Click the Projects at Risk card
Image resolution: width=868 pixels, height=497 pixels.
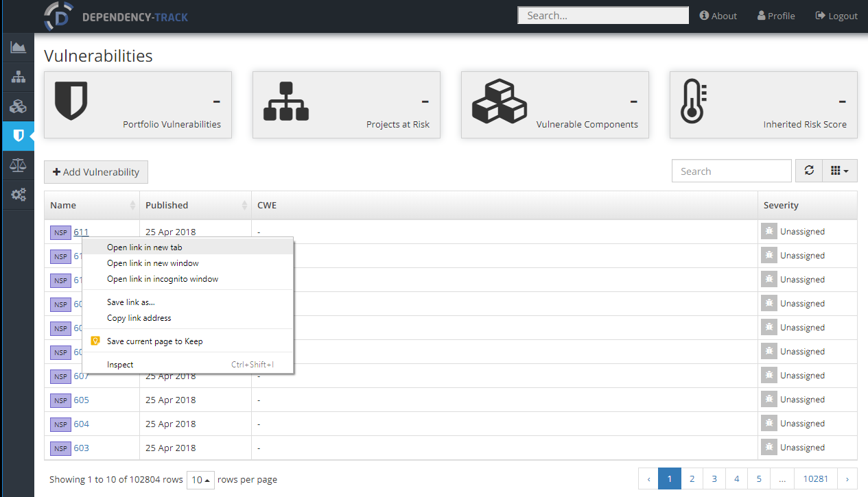347,105
